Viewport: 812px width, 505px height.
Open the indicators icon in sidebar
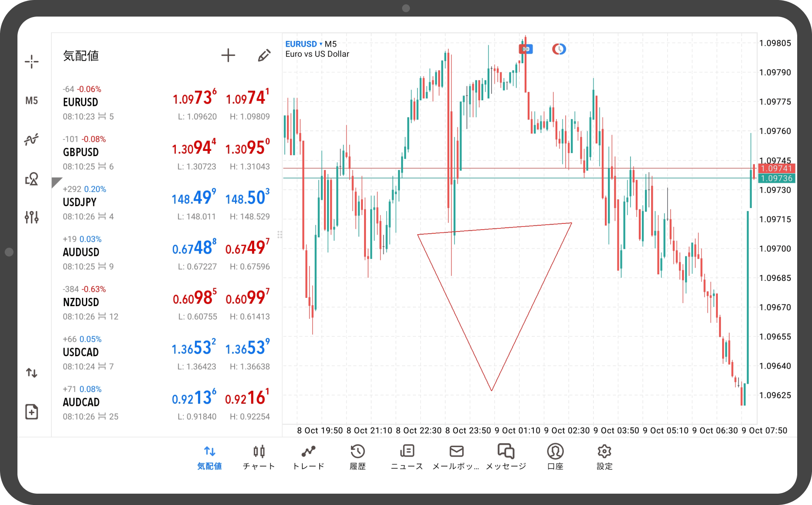point(31,140)
